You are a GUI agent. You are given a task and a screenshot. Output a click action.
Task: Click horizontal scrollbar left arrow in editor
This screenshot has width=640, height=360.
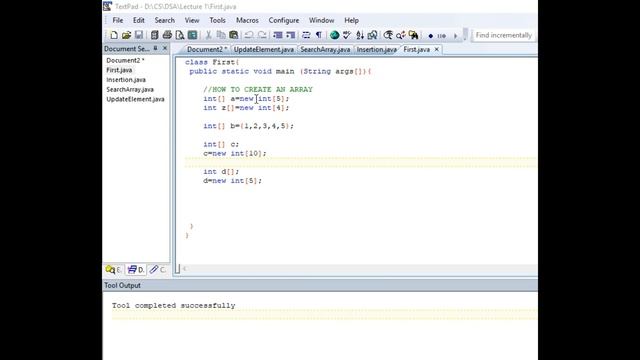tap(184, 269)
